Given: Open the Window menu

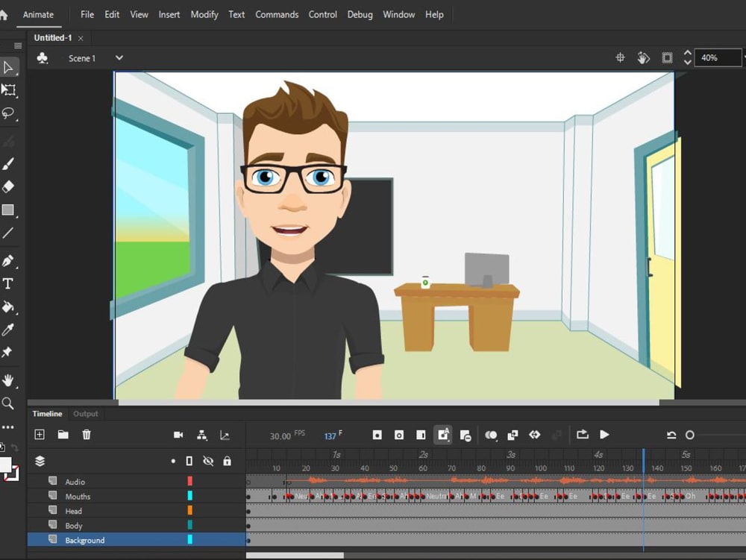Looking at the screenshot, I should 398,15.
